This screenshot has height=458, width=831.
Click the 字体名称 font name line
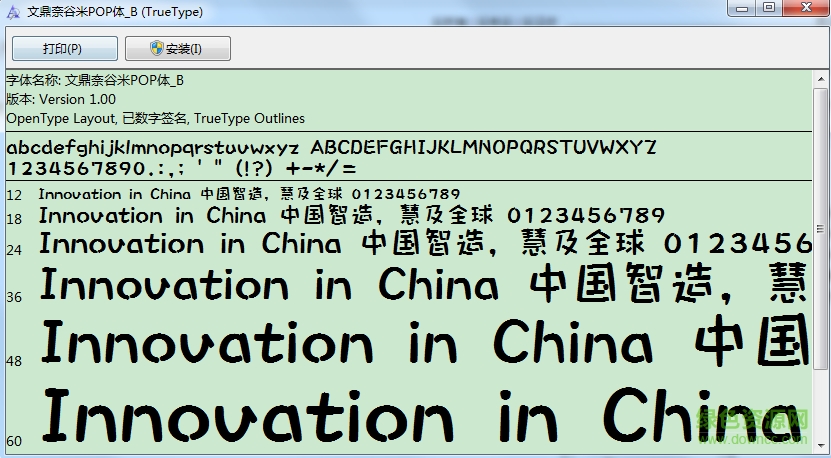click(x=95, y=81)
